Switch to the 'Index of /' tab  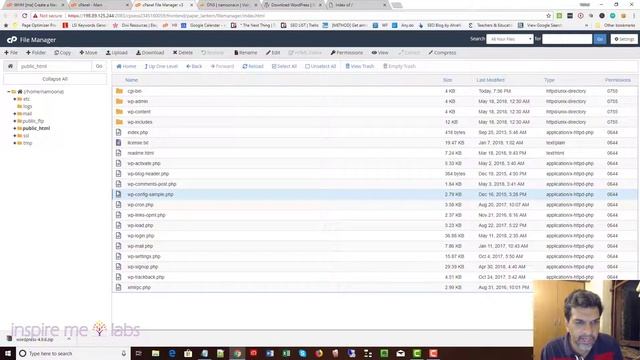(x=356, y=5)
